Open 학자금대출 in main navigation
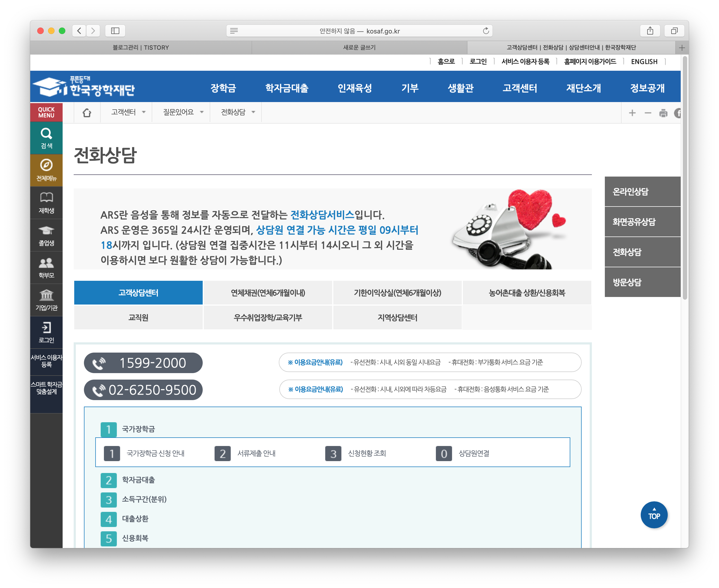The width and height of the screenshot is (719, 588). point(287,88)
